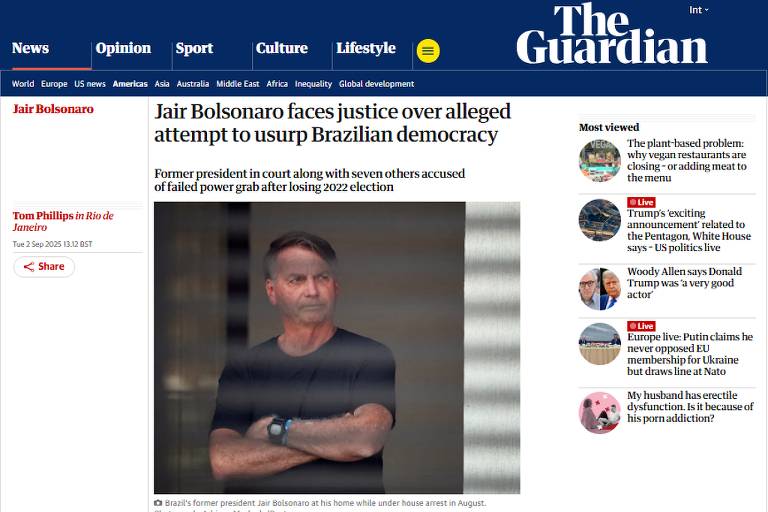Open the yellow hamburger menu icon
This screenshot has width=768, height=512.
click(428, 51)
